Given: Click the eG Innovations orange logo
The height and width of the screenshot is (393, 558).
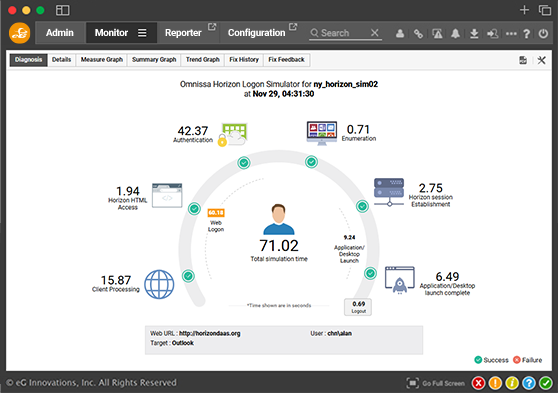Looking at the screenshot, I should pos(20,33).
